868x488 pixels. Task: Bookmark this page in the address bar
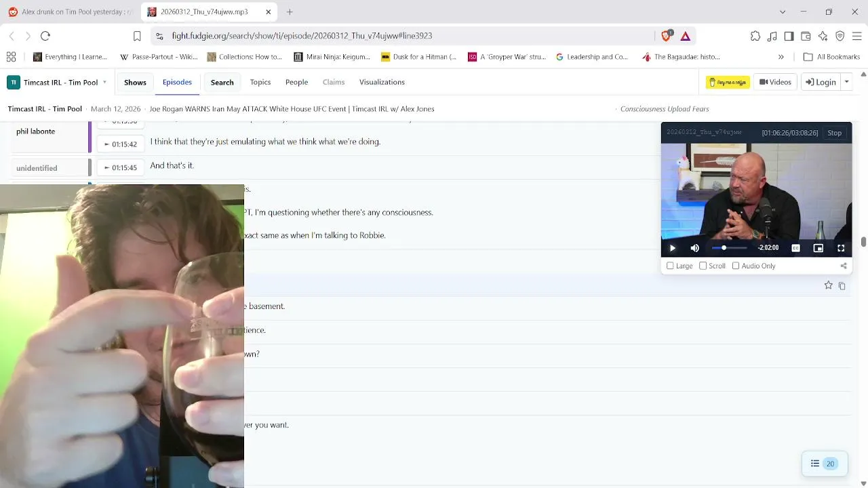click(x=137, y=36)
